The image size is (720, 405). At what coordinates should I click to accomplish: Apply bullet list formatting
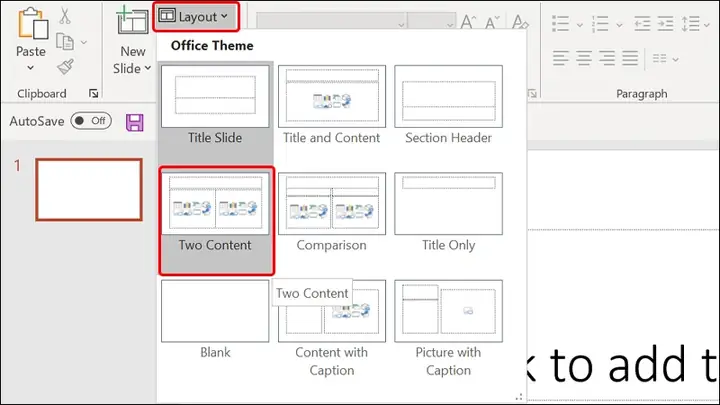(x=560, y=24)
